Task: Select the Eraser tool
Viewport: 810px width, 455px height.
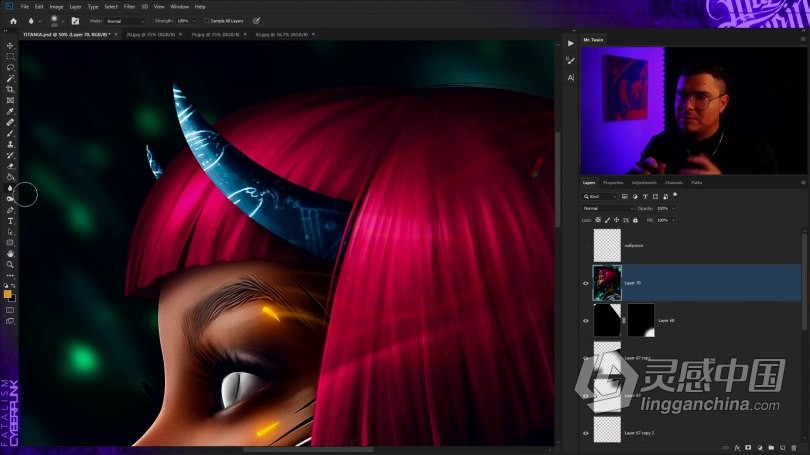Action: pyautogui.click(x=10, y=166)
